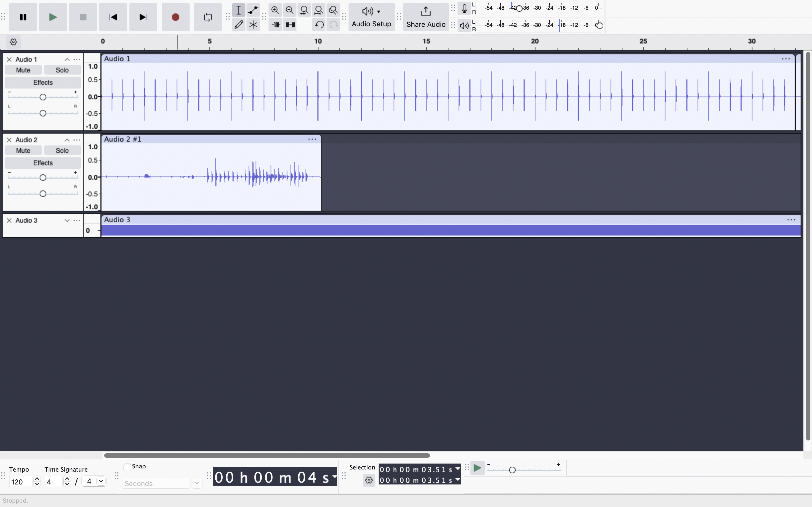This screenshot has width=812, height=507.
Task: Click the Silence audio selection icon
Action: (290, 24)
